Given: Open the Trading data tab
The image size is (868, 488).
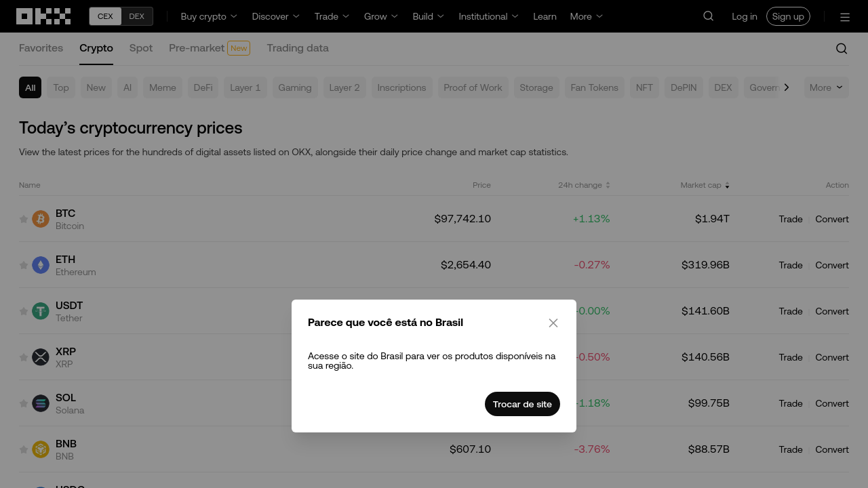Looking at the screenshot, I should tap(298, 48).
